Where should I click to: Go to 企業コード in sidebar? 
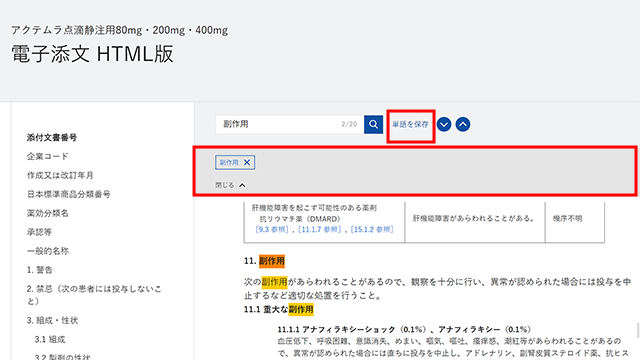click(47, 156)
